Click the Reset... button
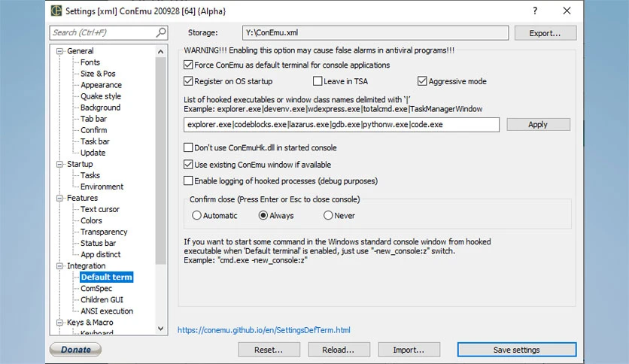The image size is (629, 364). click(x=269, y=350)
